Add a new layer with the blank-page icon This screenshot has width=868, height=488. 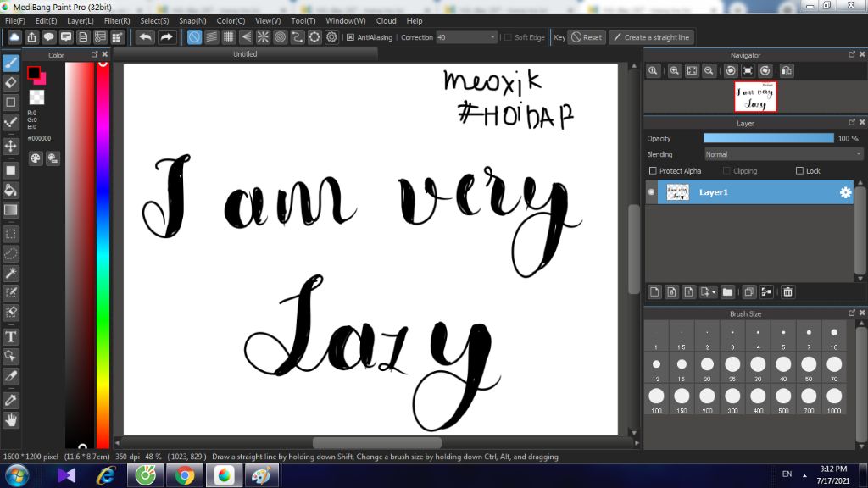point(654,291)
